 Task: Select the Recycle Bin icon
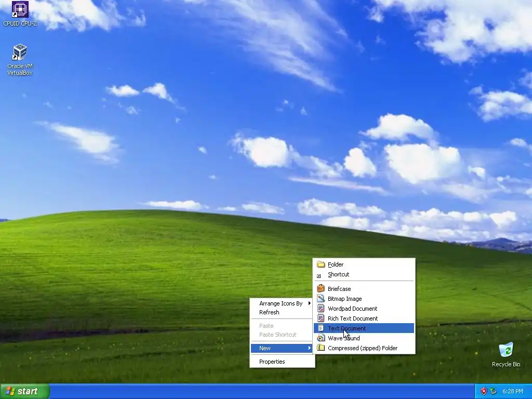tap(506, 355)
